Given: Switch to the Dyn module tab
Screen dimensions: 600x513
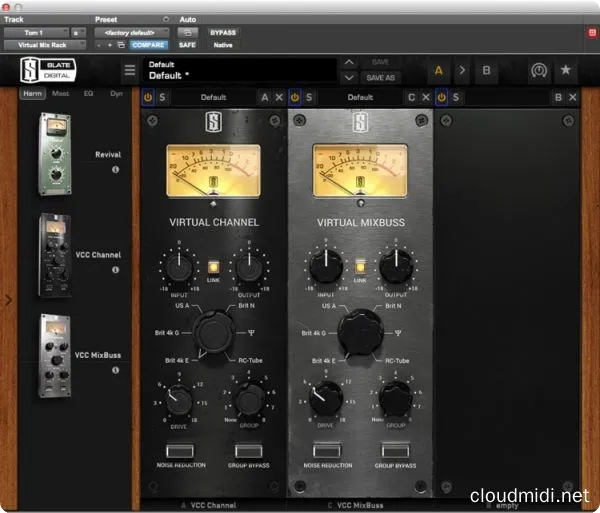Looking at the screenshot, I should (x=116, y=93).
